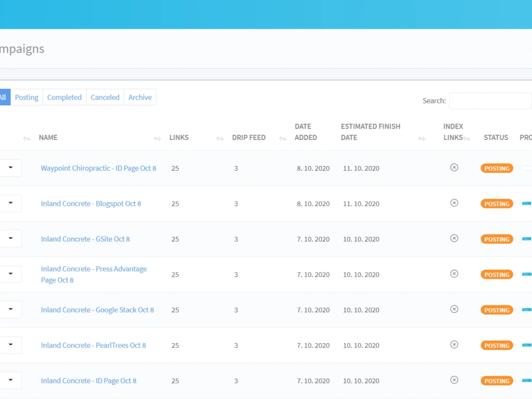Click POSTING status badge in Inland Concrete ID Page row
The width and height of the screenshot is (532, 399).
click(497, 381)
